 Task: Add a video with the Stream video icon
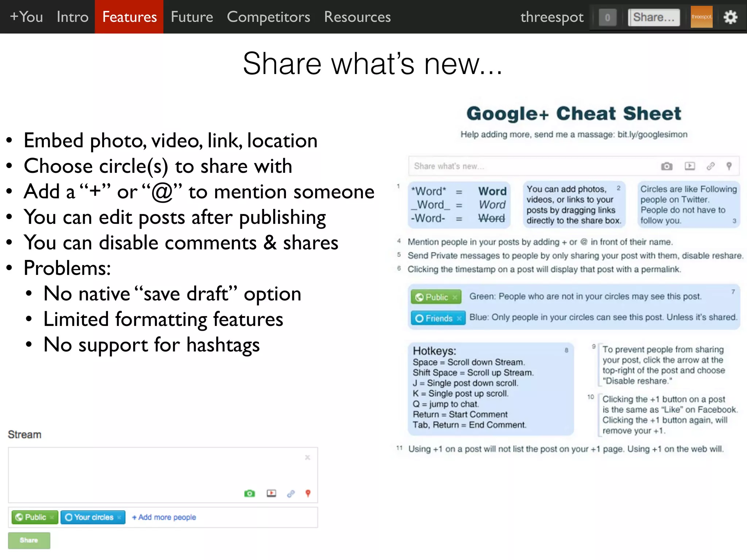pos(271,493)
